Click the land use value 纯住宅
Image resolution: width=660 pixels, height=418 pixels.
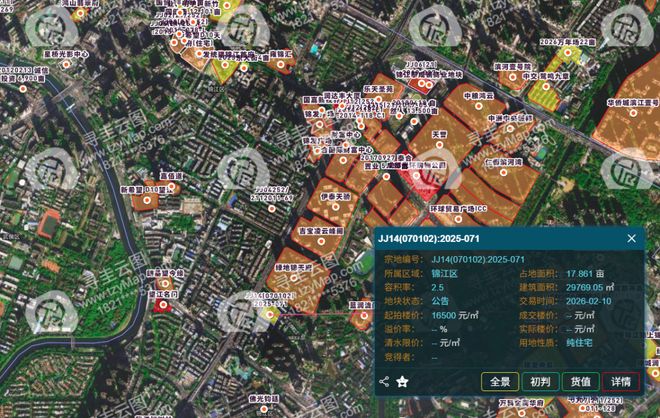(579, 343)
